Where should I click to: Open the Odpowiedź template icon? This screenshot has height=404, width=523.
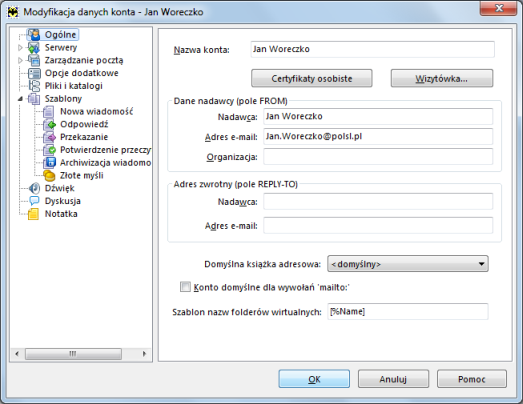tap(49, 124)
